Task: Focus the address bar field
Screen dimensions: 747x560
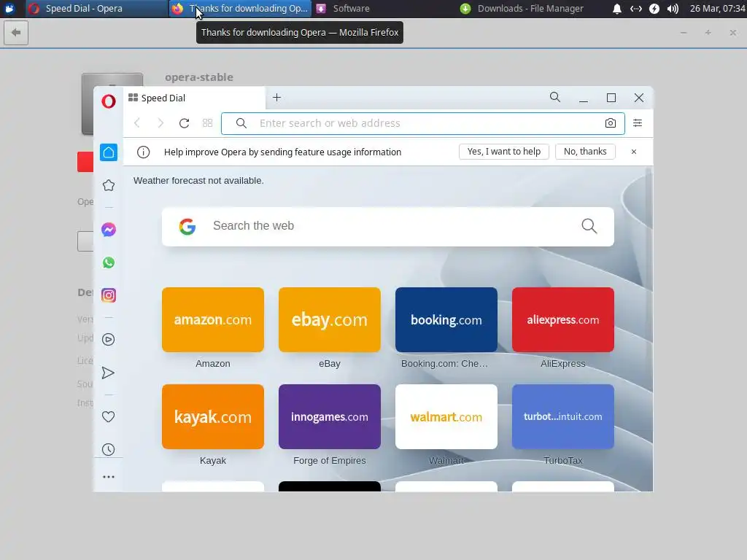Action: [x=423, y=123]
